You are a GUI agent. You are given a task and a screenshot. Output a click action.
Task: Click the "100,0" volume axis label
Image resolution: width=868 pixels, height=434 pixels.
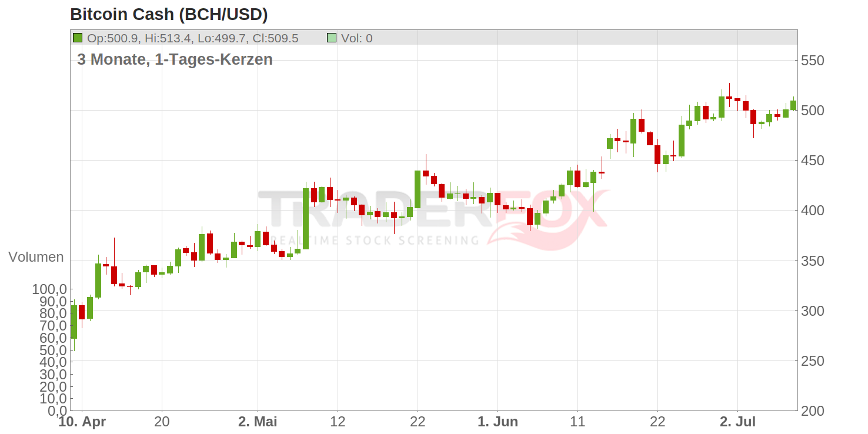point(49,289)
